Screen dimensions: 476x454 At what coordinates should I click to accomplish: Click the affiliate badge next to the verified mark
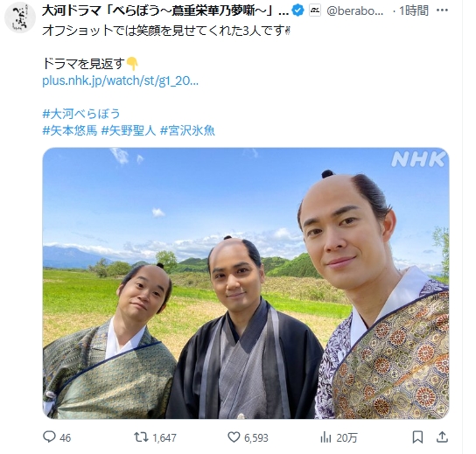[315, 10]
